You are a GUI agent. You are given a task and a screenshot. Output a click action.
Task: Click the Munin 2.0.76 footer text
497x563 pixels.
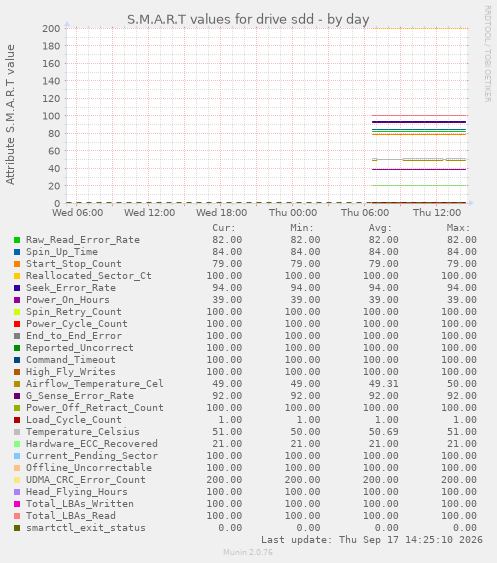point(248,552)
